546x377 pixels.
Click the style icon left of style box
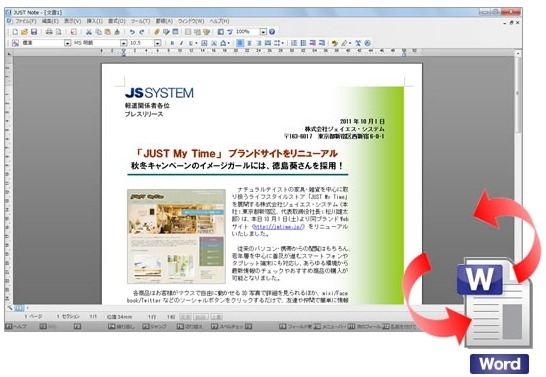(15, 43)
